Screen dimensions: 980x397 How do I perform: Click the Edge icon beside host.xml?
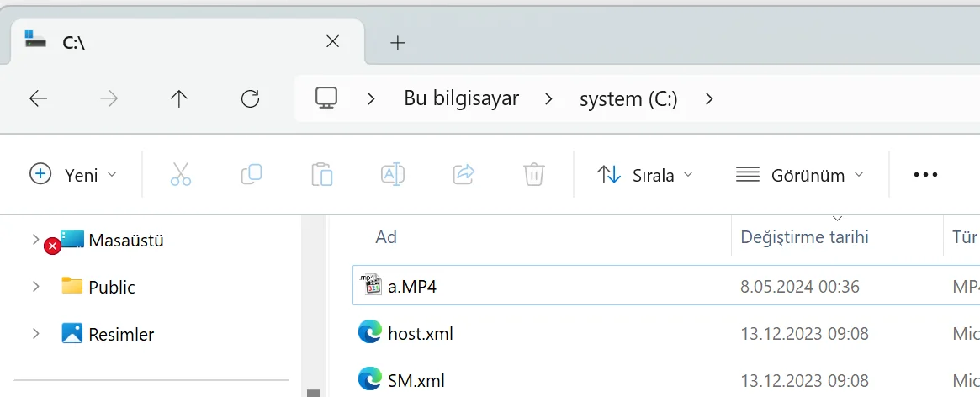(x=370, y=332)
